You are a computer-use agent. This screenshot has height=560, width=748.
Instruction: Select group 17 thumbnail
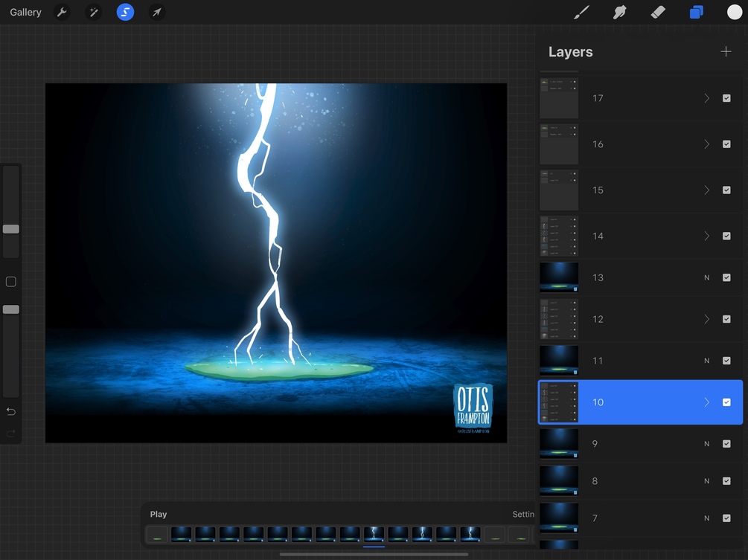coord(559,98)
